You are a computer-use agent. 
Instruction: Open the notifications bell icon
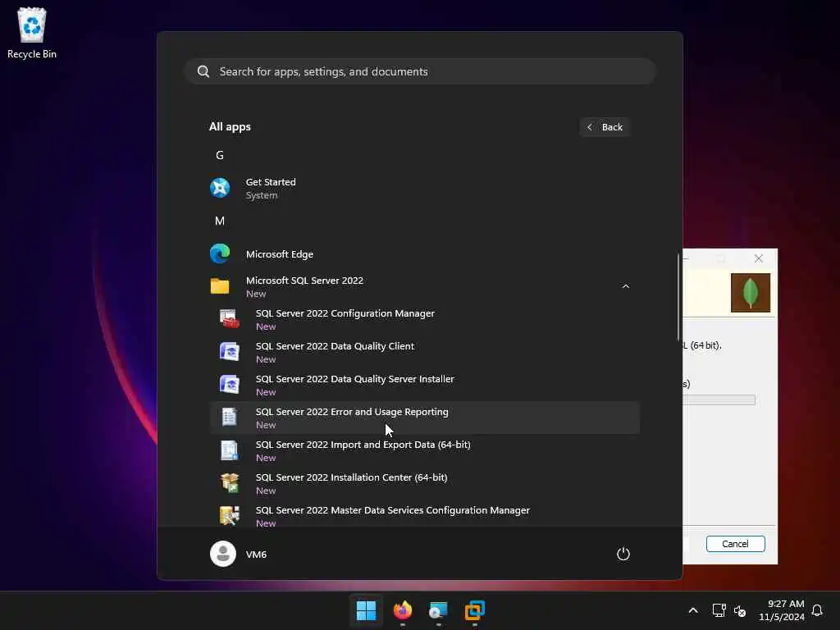point(818,610)
